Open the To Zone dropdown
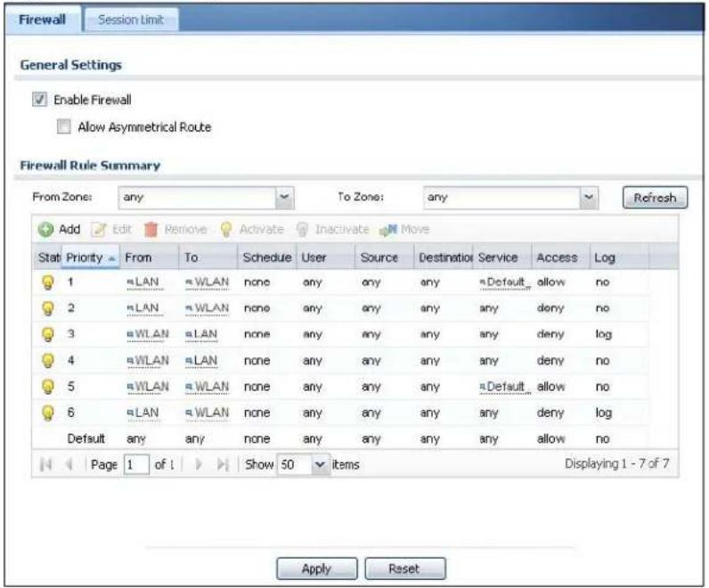Screen dimensions: 709x588 tap(588, 198)
